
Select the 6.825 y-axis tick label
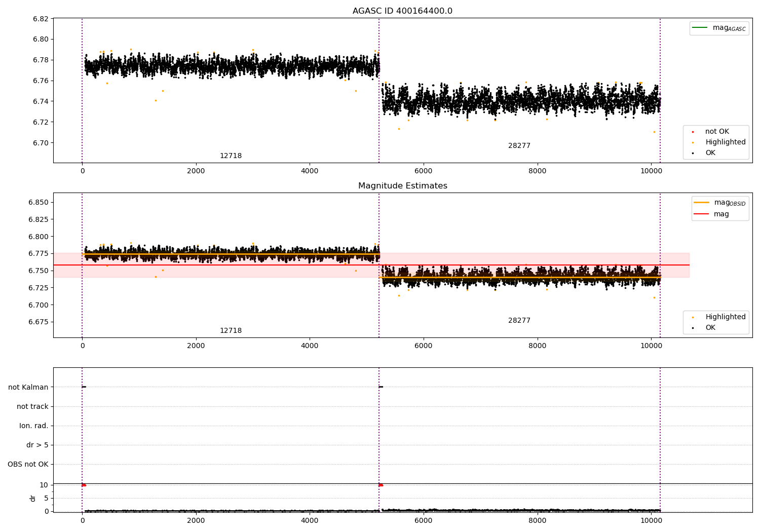[39, 219]
